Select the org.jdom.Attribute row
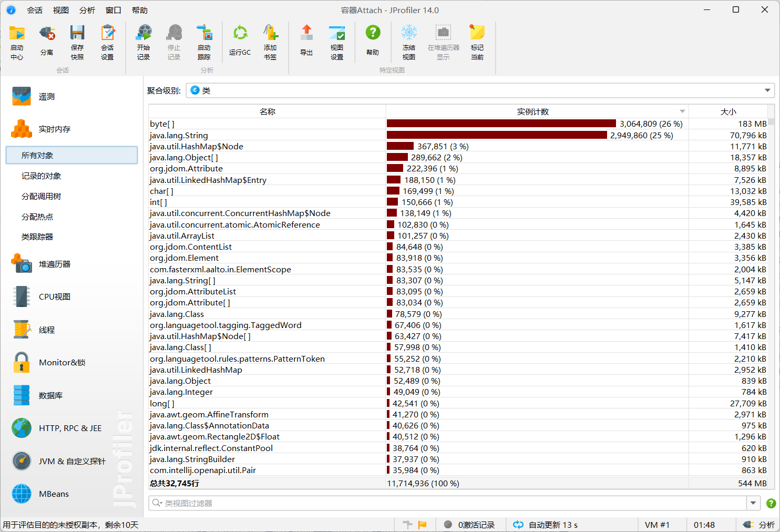This screenshot has width=780, height=532. coord(458,169)
